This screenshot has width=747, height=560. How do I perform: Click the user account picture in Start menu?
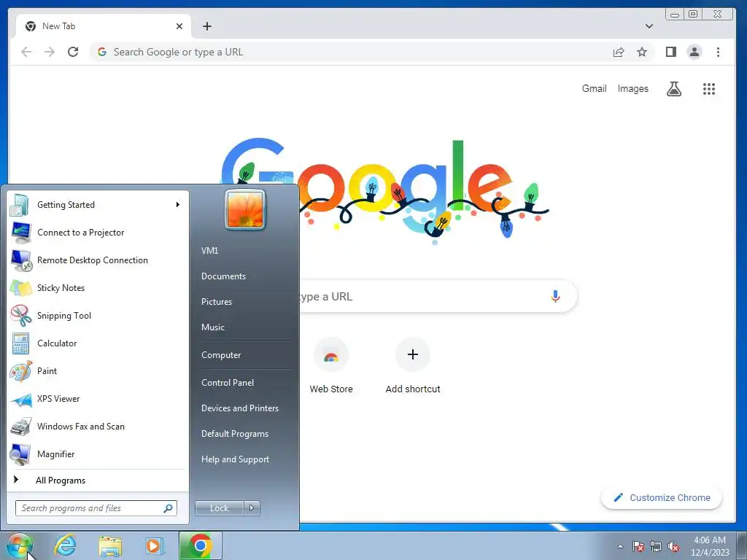245,209
